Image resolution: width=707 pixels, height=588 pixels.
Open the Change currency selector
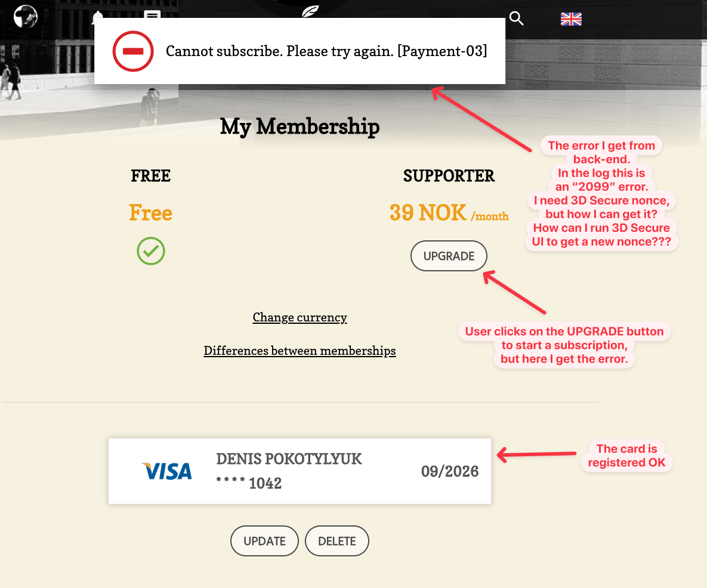tap(300, 317)
